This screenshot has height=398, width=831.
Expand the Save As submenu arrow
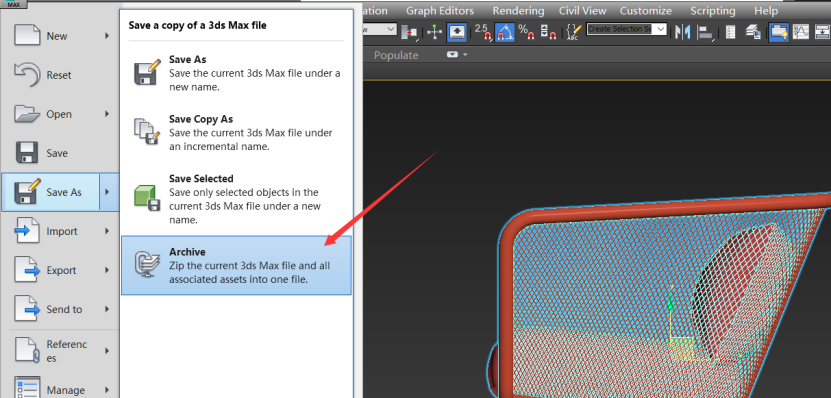coord(108,192)
